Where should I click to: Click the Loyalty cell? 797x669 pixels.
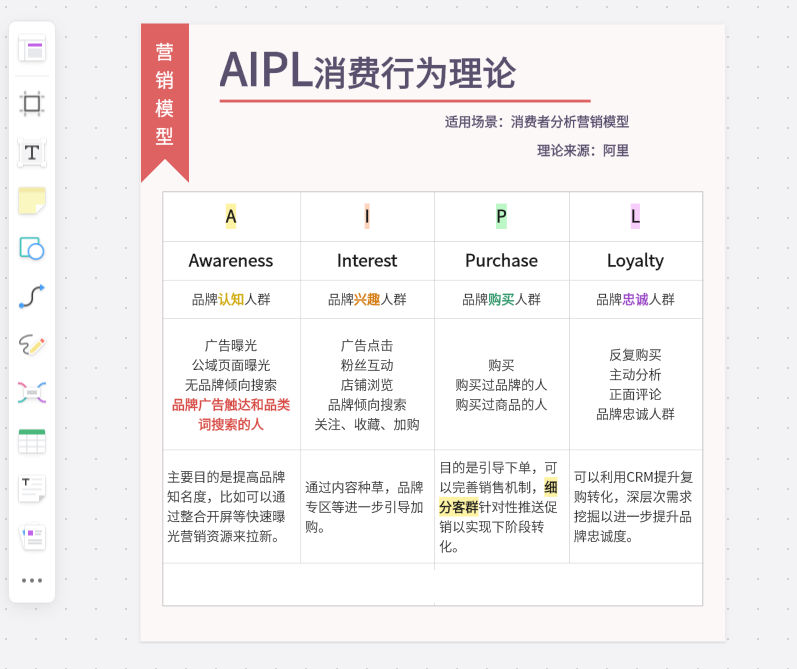coord(636,261)
